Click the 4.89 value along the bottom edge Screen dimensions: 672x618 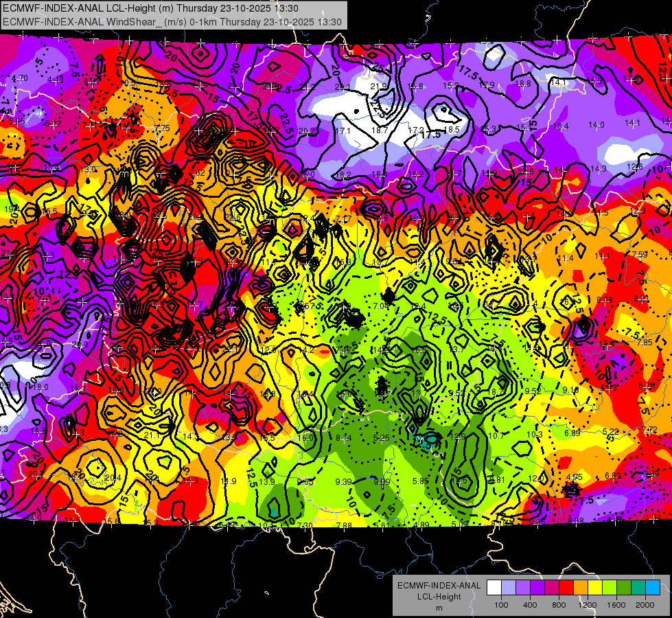(421, 525)
